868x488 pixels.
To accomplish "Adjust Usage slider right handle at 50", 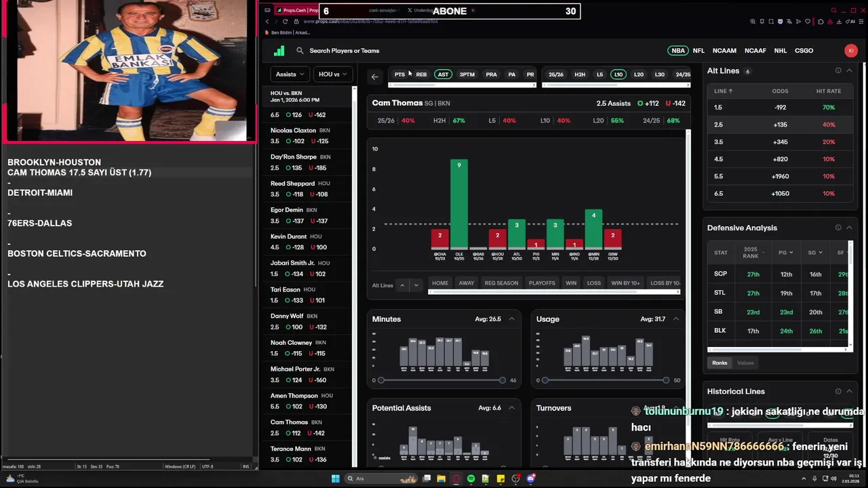I will (666, 380).
